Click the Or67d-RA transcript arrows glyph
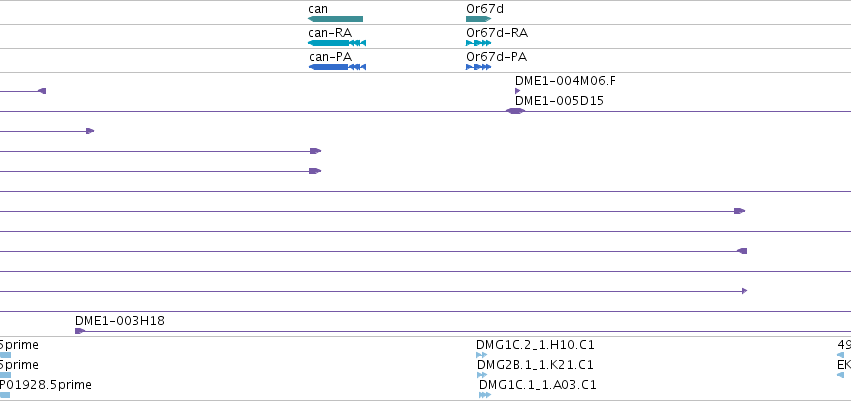 point(478,43)
